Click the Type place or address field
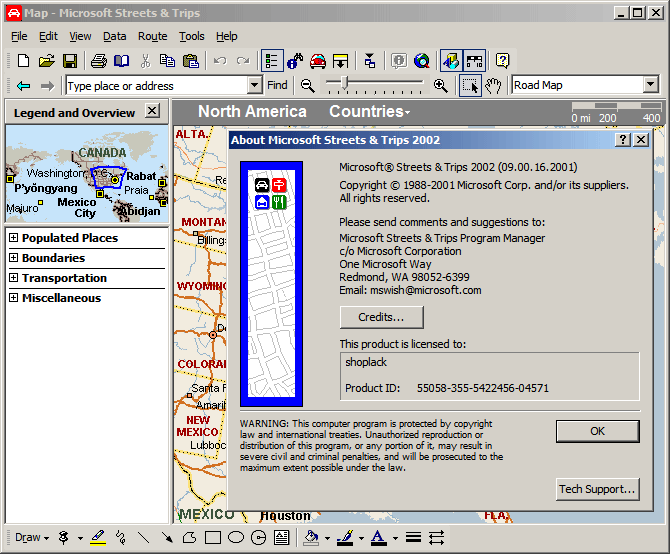 coord(157,86)
